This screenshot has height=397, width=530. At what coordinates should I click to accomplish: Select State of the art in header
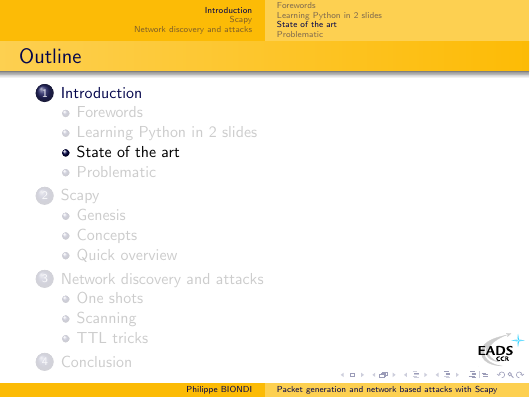click(x=307, y=24)
